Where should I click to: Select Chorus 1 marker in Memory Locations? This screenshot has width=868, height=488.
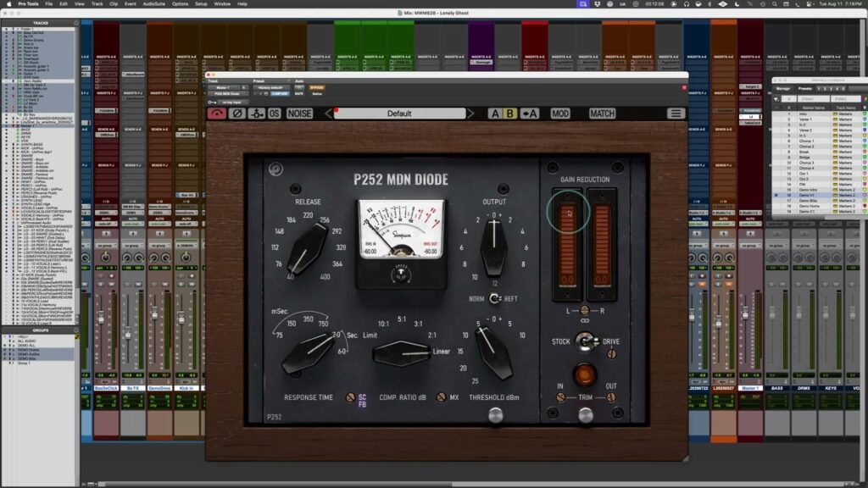(806, 141)
